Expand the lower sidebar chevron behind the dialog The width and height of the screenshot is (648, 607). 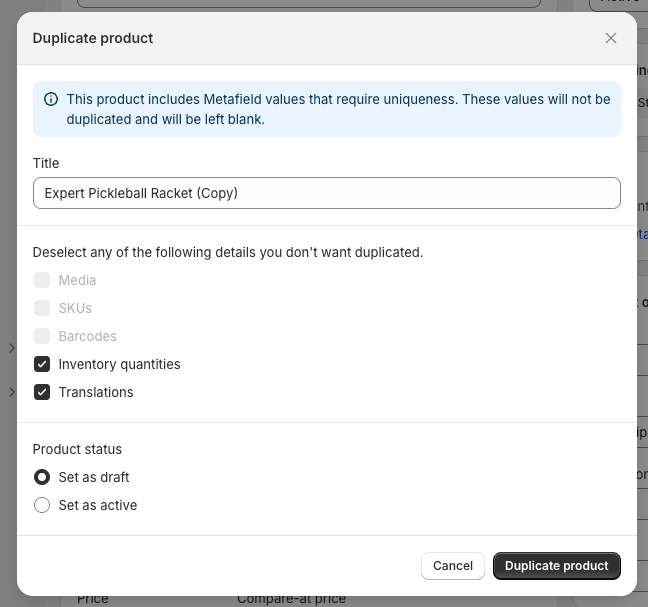coord(11,392)
